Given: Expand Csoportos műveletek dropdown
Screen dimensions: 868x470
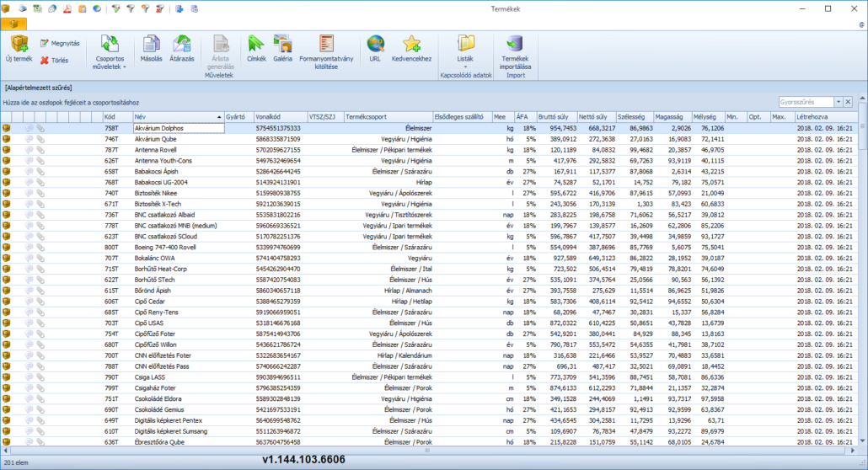Looking at the screenshot, I should click(x=109, y=52).
